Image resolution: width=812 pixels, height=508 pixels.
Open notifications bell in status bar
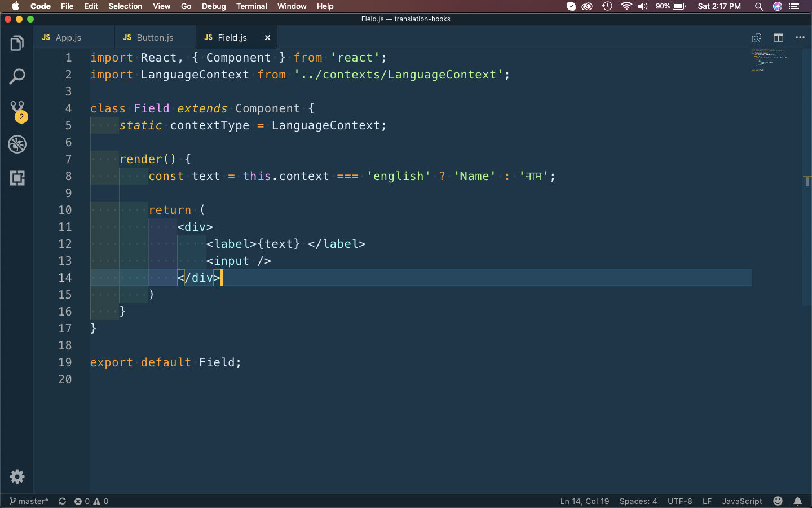pos(797,501)
